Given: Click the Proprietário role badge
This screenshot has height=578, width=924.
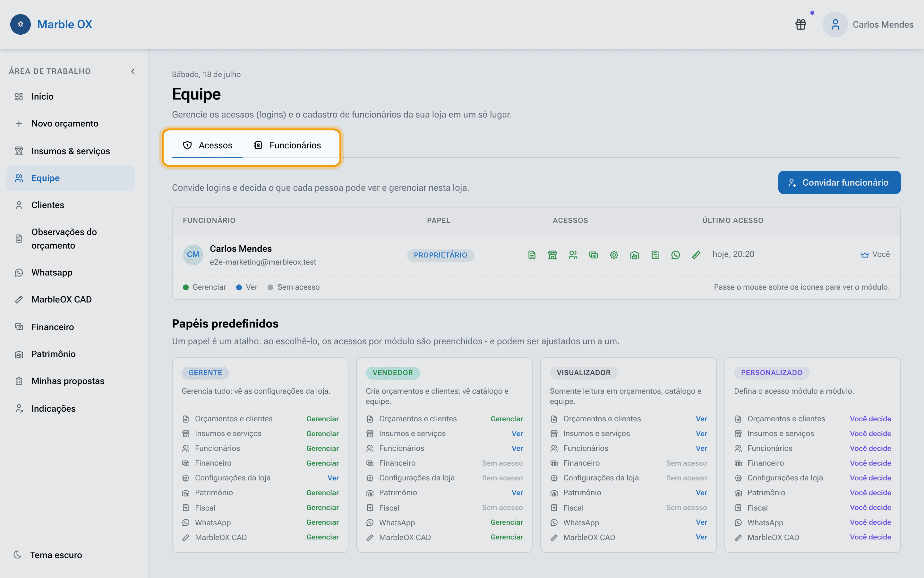Looking at the screenshot, I should point(440,255).
